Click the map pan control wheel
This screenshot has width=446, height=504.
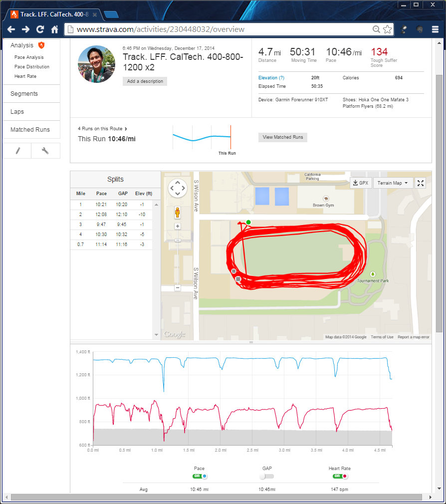[177, 189]
